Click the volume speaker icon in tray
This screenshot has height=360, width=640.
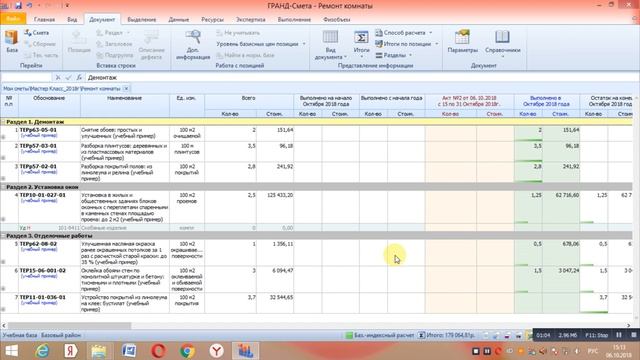pyautogui.click(x=576, y=351)
